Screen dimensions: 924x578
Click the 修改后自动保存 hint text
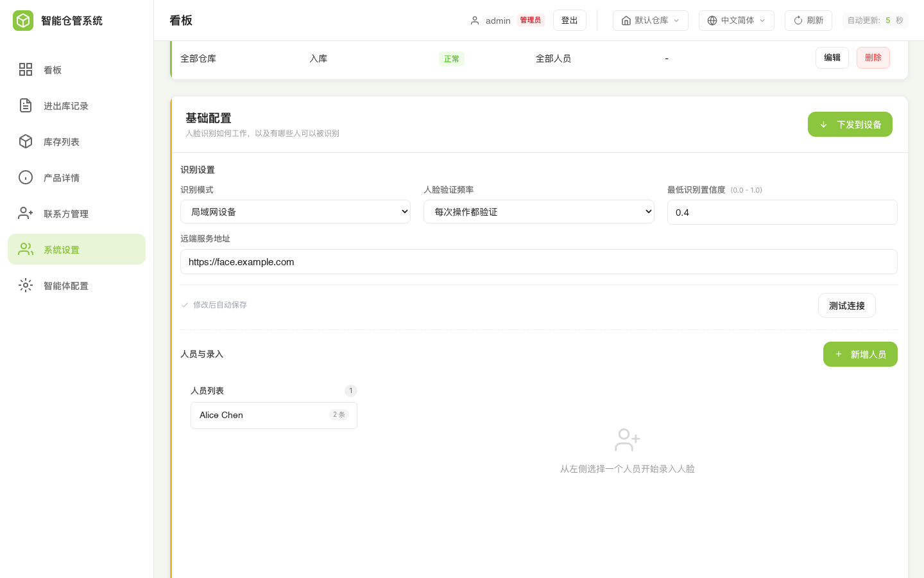point(220,305)
